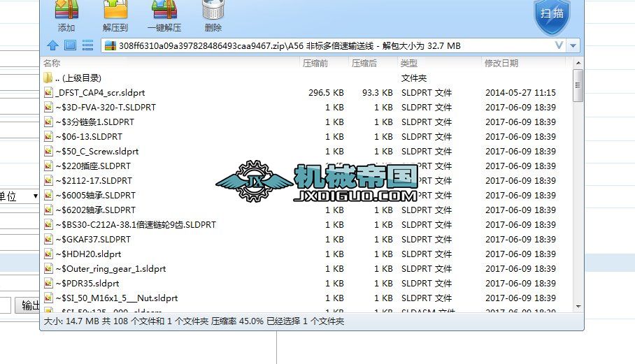The width and height of the screenshot is (635, 364).
Task: Open the path bar dropdown arrow
Action: [x=573, y=45]
